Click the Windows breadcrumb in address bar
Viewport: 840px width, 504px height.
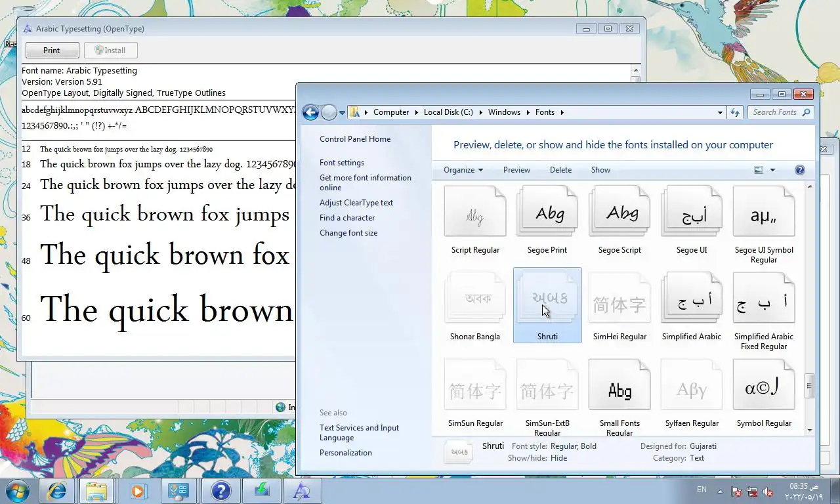pyautogui.click(x=504, y=112)
